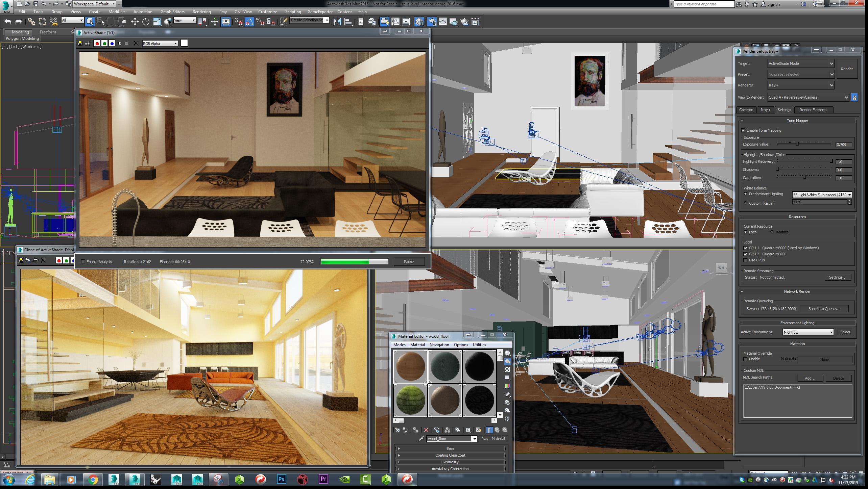Open the Iray+ tab in Render Setup

(x=766, y=110)
